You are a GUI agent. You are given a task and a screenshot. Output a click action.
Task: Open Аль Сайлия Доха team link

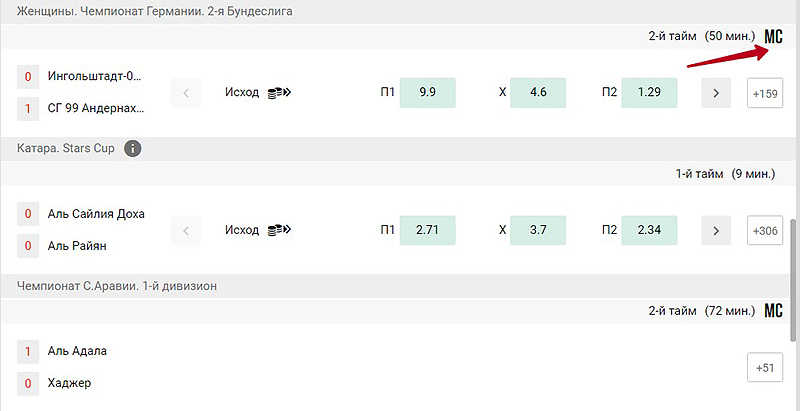point(96,214)
